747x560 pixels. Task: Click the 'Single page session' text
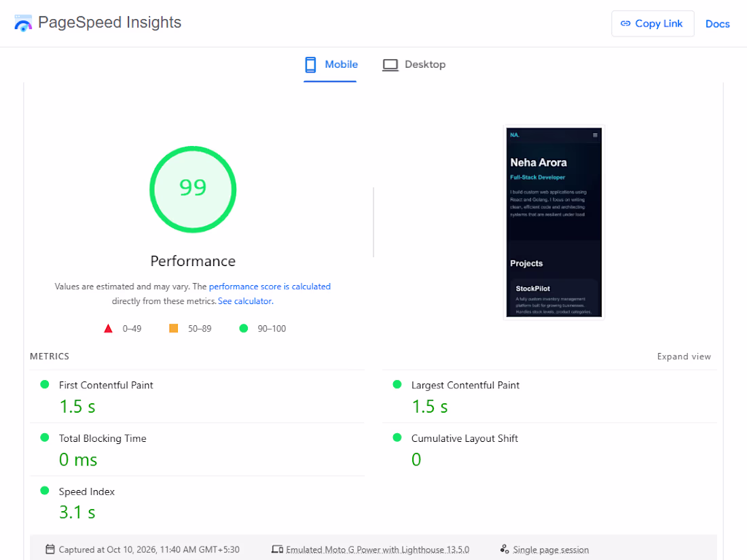551,550
